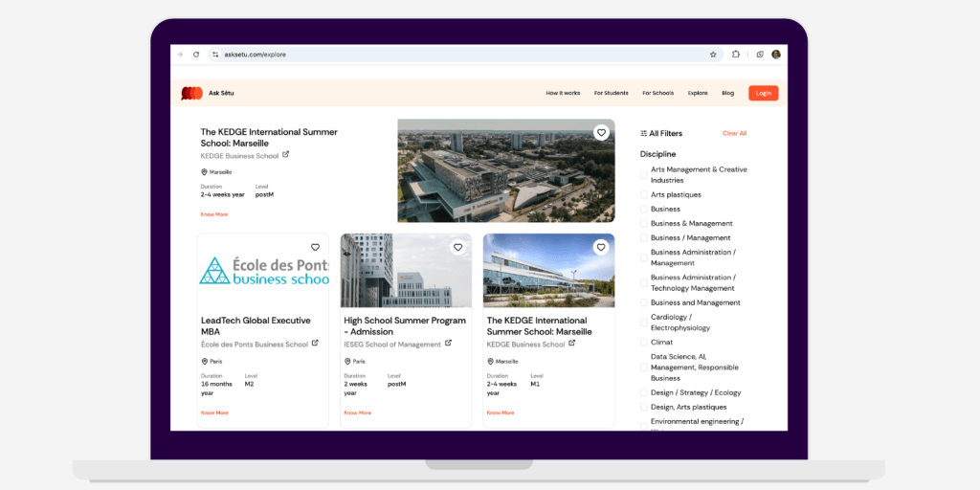Check the Arts plastiques discipline filter
Screen dimensions: 980x490
tap(644, 195)
